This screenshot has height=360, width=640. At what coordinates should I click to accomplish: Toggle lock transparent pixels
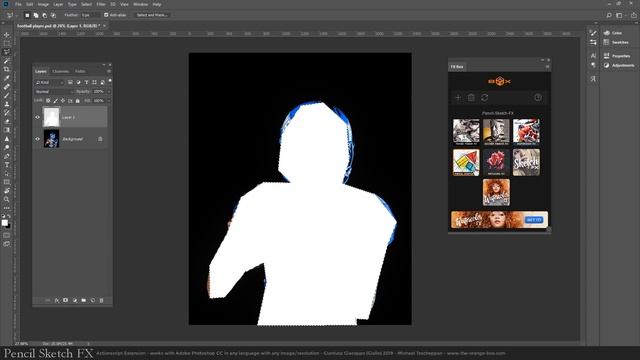[x=48, y=100]
